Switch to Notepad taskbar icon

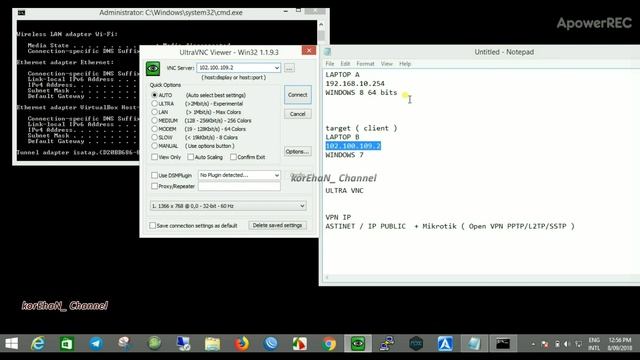coord(474,344)
